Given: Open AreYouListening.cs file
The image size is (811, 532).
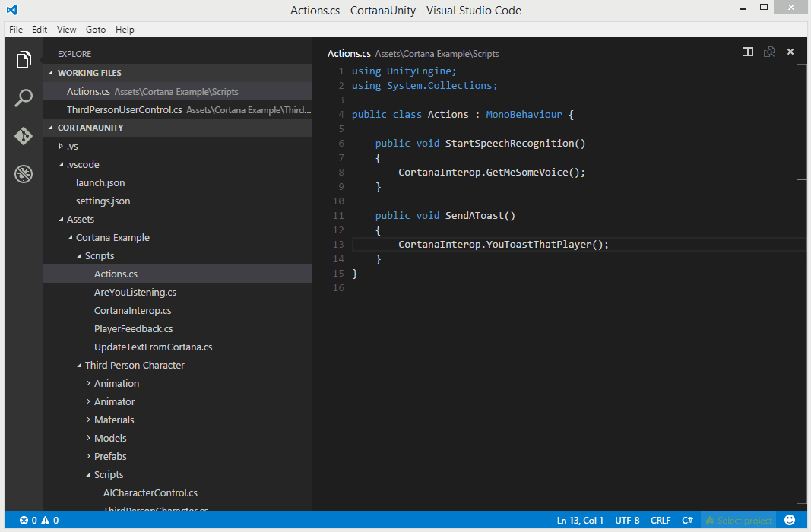Looking at the screenshot, I should pos(135,292).
